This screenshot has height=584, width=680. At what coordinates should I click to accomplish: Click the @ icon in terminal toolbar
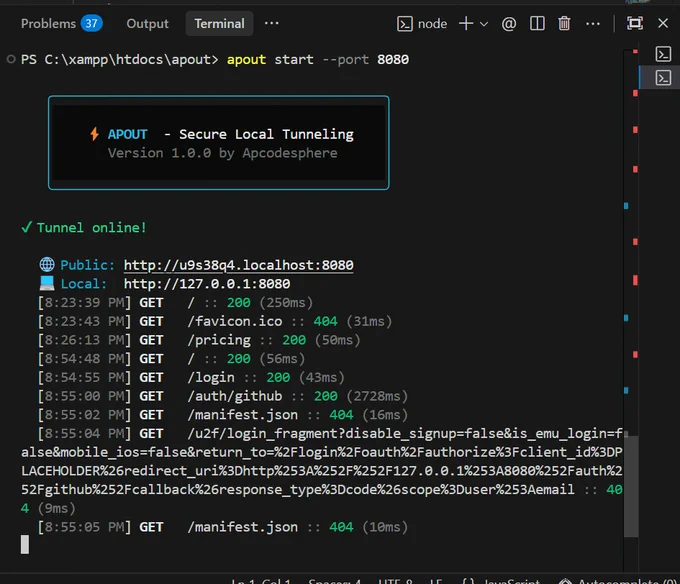(x=509, y=23)
